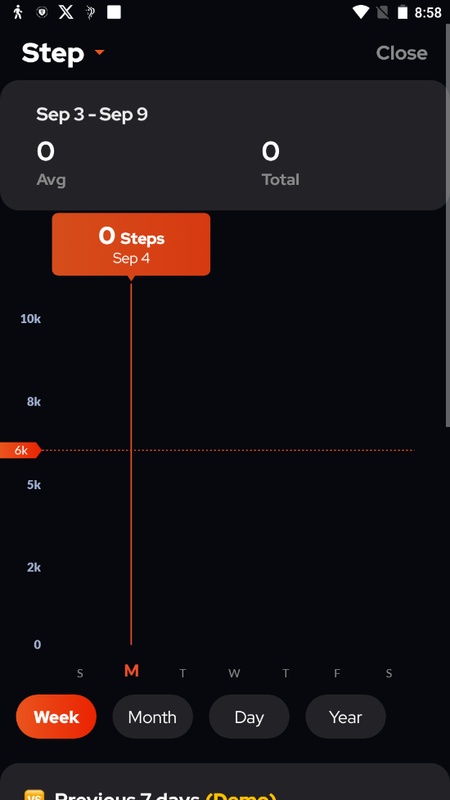Viewport: 450px width, 800px height.
Task: Tap the white square notification icon
Action: pyautogui.click(x=114, y=12)
